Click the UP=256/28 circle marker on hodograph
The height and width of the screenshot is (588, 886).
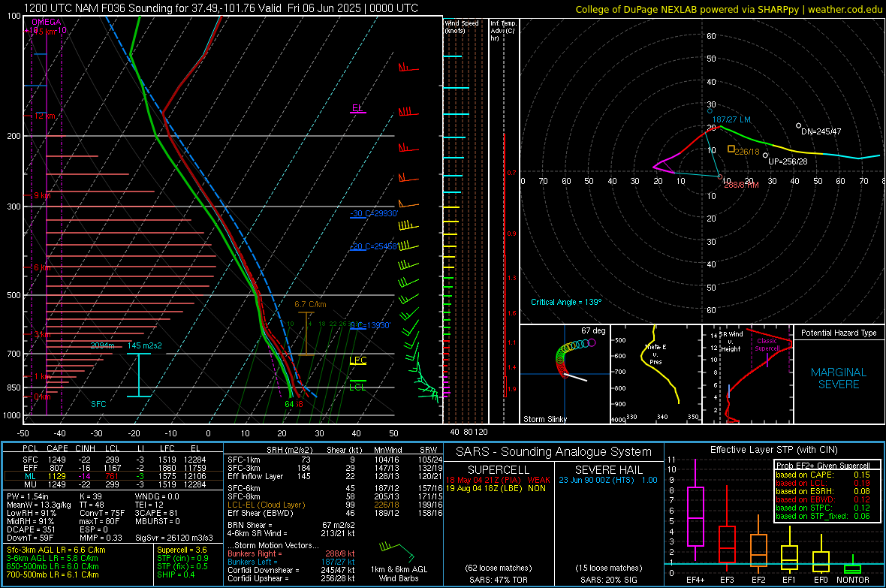pyautogui.click(x=766, y=155)
